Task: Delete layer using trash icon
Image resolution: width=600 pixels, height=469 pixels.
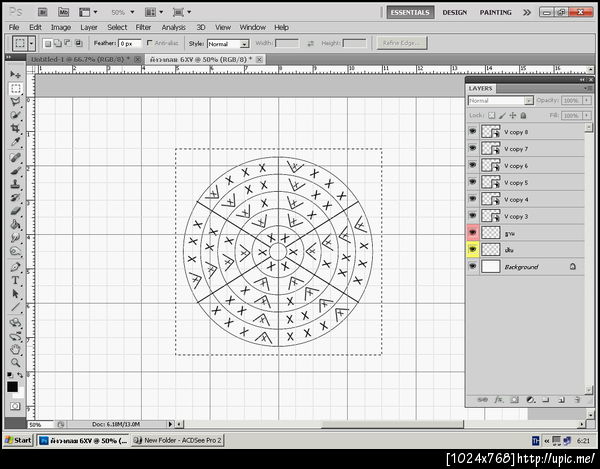Action: tap(577, 400)
